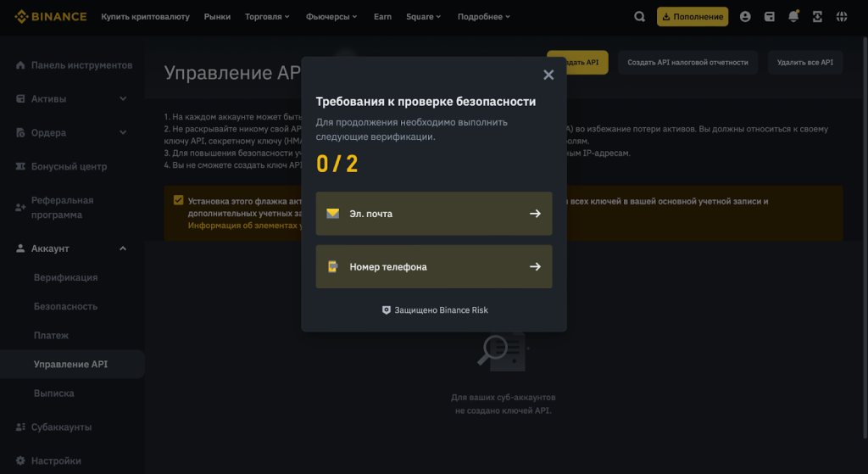The height and width of the screenshot is (474, 868).
Task: Click the shield icon by Защищено Binance Risk
Action: [x=387, y=310]
